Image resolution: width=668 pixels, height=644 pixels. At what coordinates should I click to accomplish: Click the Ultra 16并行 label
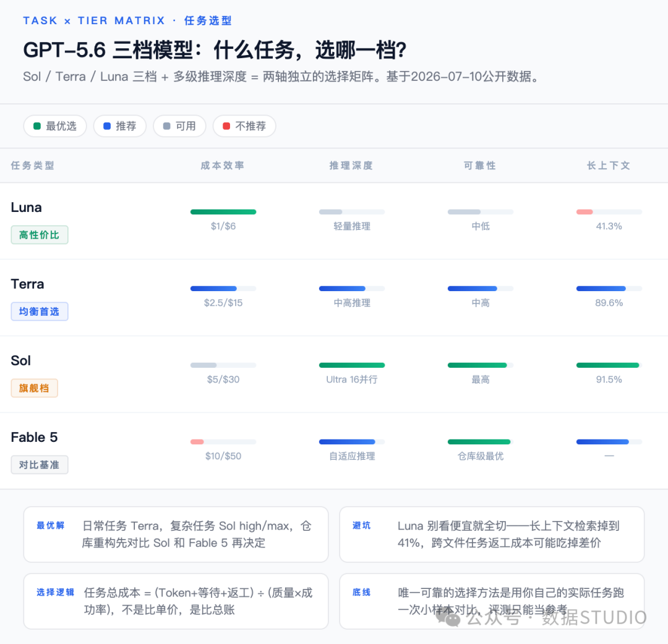pyautogui.click(x=352, y=379)
